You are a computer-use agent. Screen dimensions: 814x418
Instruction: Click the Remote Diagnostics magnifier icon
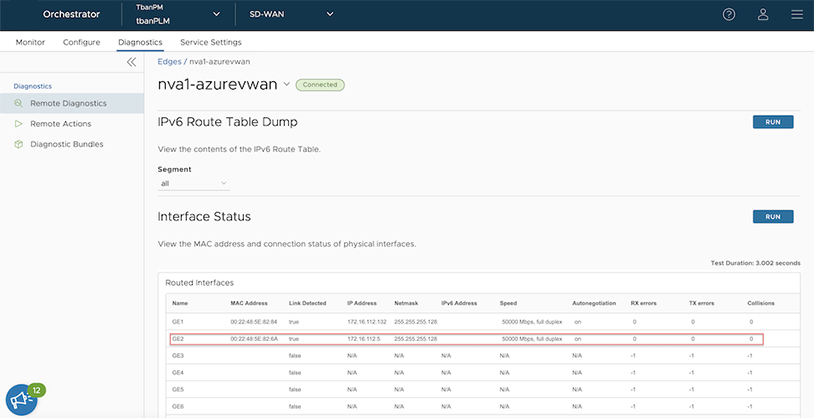tap(18, 103)
